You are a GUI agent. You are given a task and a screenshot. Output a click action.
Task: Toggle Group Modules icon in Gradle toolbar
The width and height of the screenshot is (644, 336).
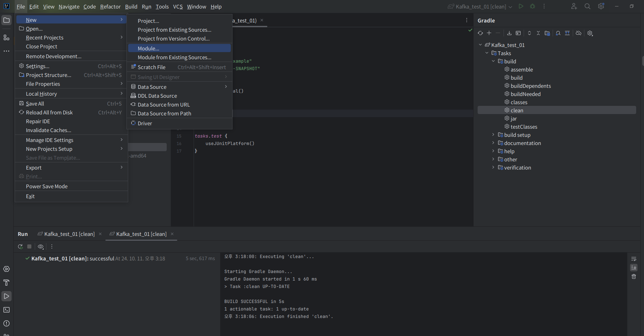click(x=547, y=33)
